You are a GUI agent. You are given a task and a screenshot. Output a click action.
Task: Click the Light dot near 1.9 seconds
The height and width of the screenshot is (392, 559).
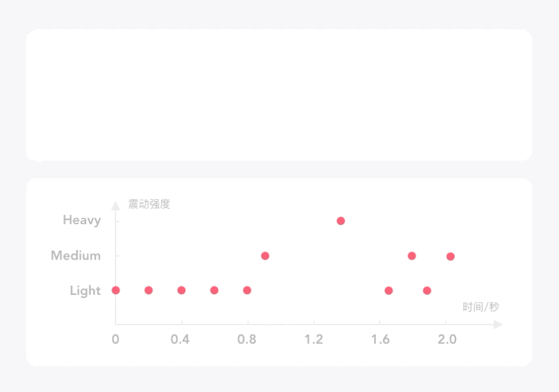427,290
